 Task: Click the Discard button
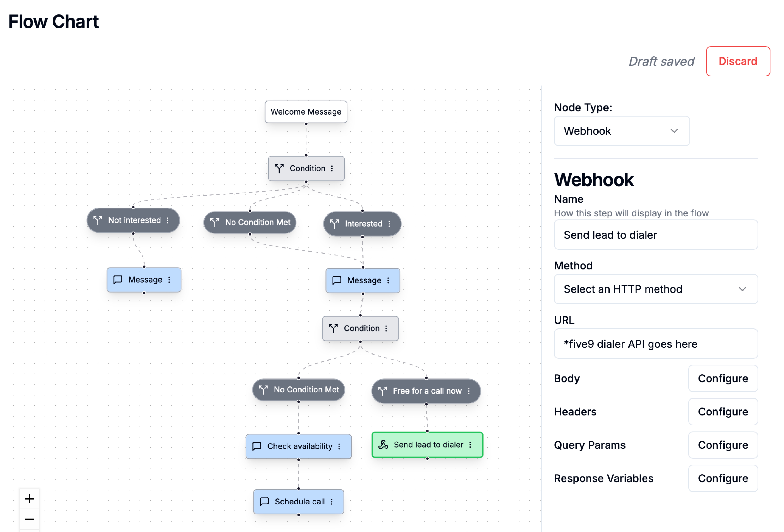(x=738, y=61)
